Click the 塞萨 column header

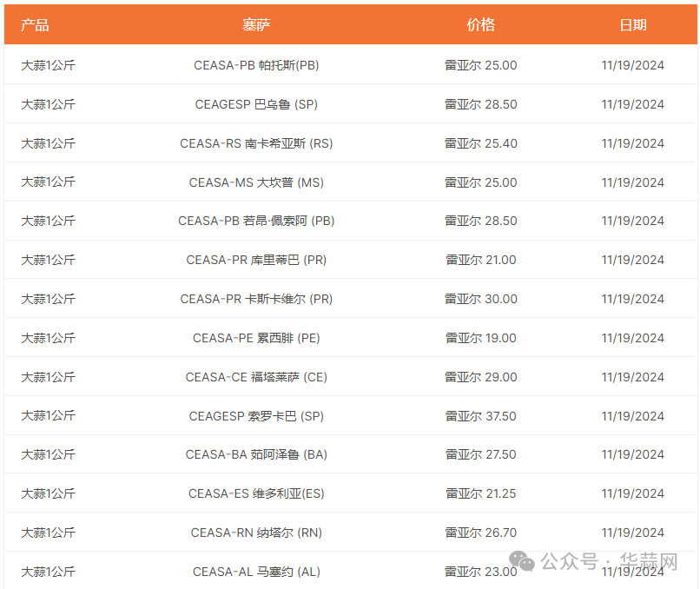tap(256, 24)
